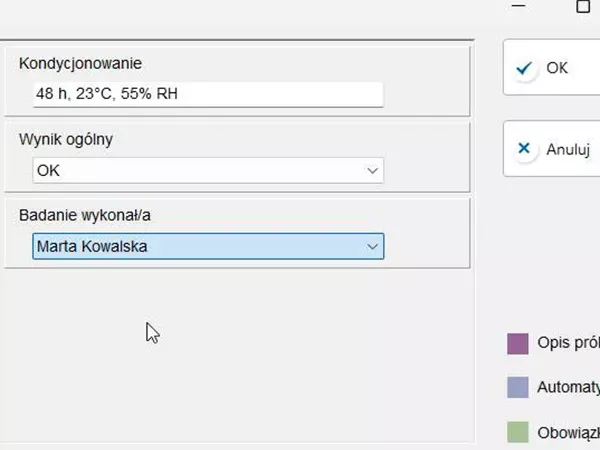Click the X icon beside Anuluj
Viewport: 600px width, 450px height.
tap(523, 149)
